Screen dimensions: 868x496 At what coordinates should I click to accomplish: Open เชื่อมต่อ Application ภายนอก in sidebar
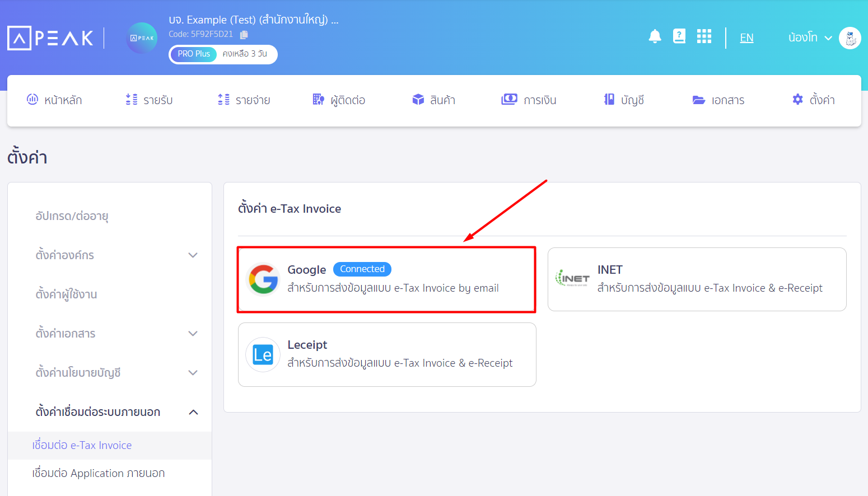click(x=99, y=473)
